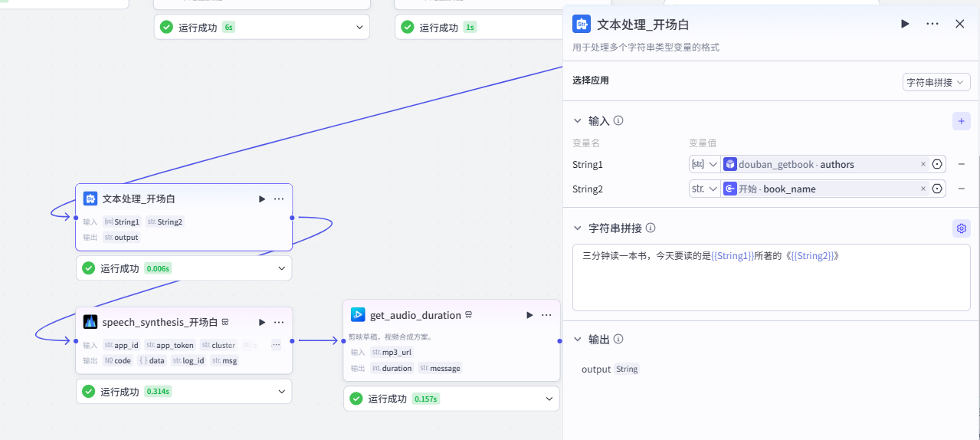The height and width of the screenshot is (440, 980).
Task: Open String1 variable type dropdown
Action: point(705,164)
